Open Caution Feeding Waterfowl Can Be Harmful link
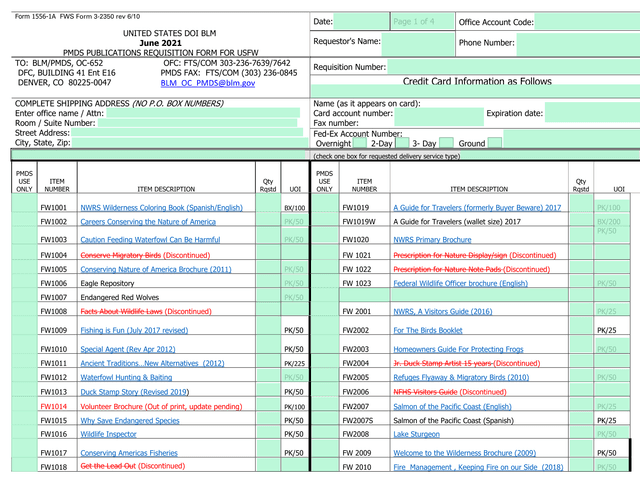The image size is (640, 495). pyautogui.click(x=150, y=240)
